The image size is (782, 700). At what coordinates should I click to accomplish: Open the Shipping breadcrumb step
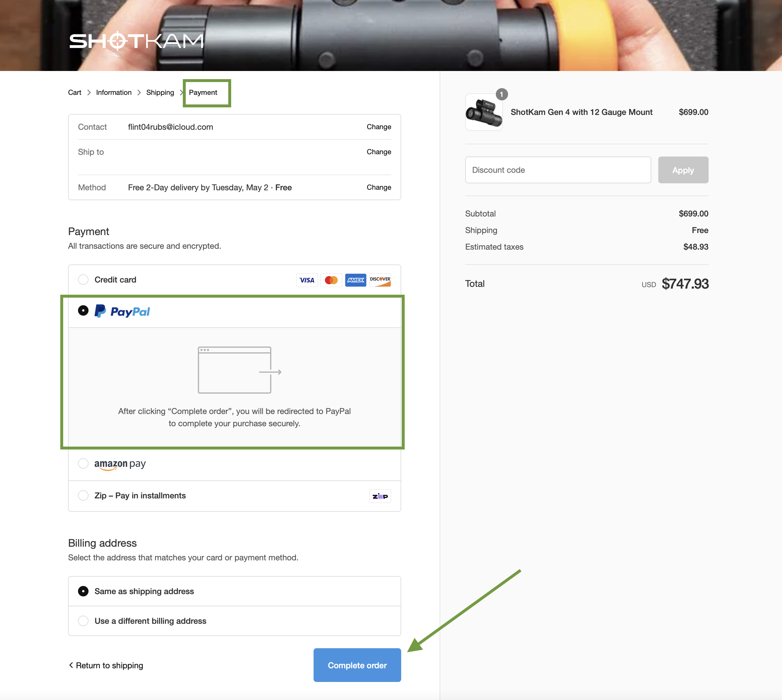coord(160,92)
